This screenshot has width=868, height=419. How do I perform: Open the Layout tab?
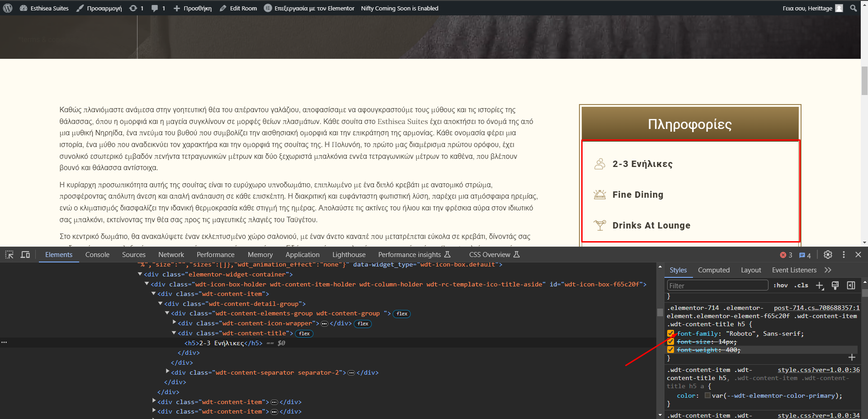click(x=751, y=270)
